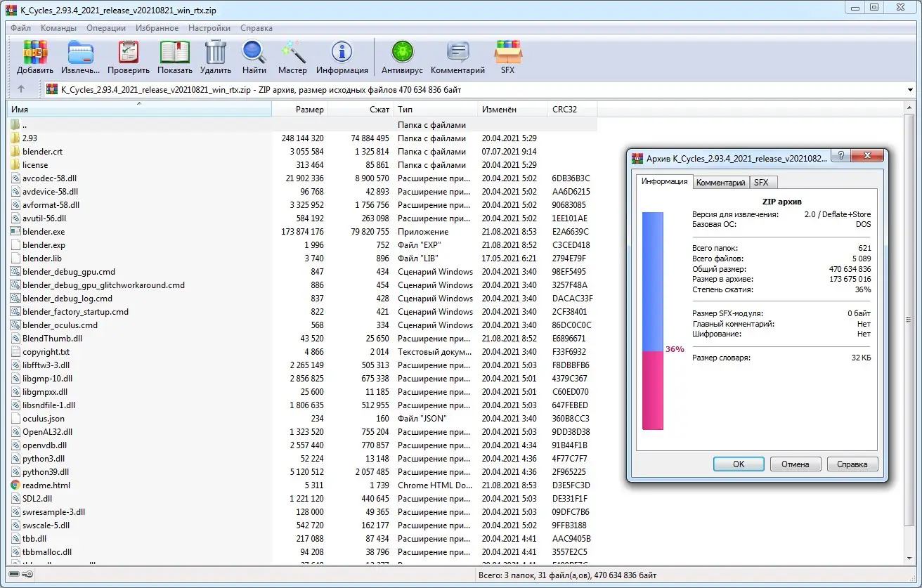Sort the list by the Изменён column header

click(x=512, y=110)
